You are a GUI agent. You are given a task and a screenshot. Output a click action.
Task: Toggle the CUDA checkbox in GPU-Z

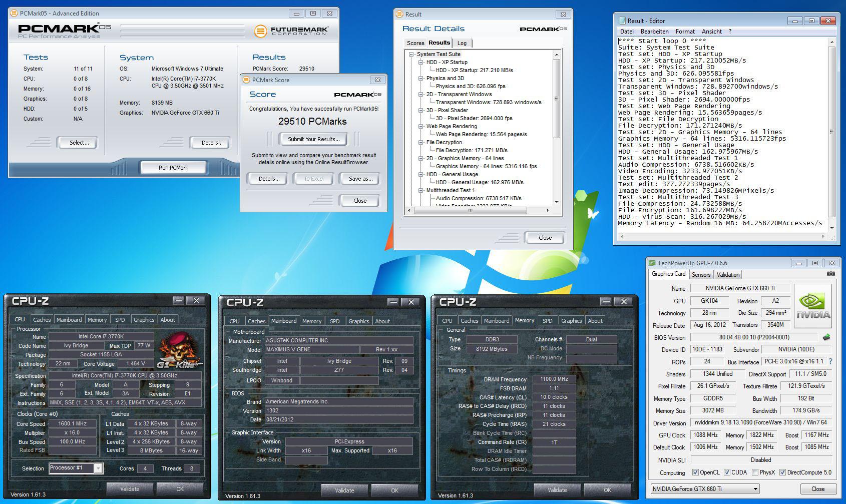point(727,472)
